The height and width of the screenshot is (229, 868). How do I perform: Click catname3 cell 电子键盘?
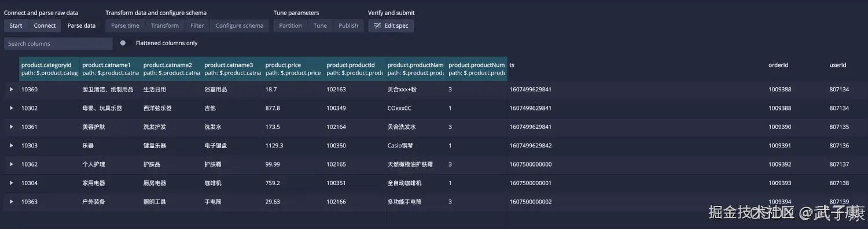pyautogui.click(x=216, y=146)
